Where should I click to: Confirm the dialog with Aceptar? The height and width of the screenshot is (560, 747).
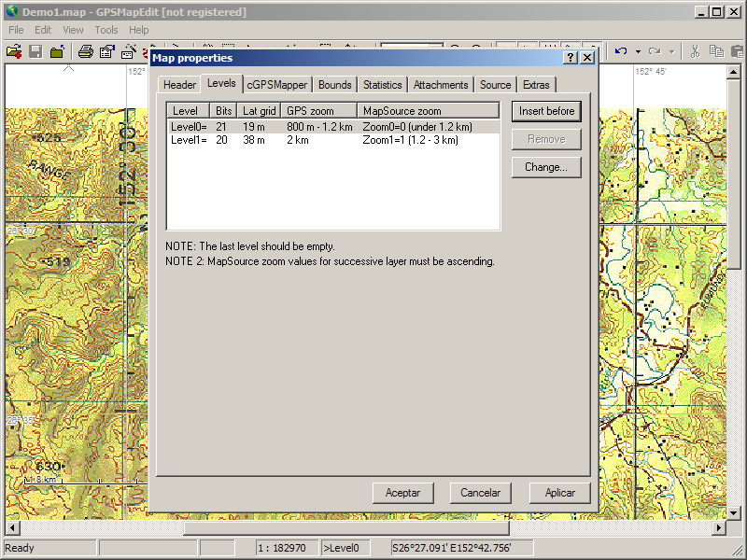[402, 493]
